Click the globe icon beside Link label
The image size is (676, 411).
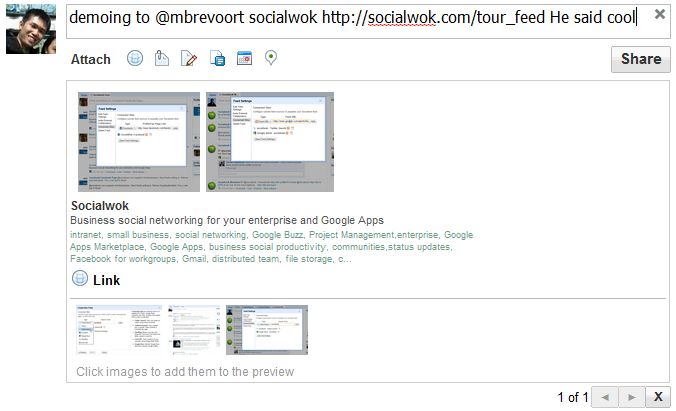(x=80, y=279)
